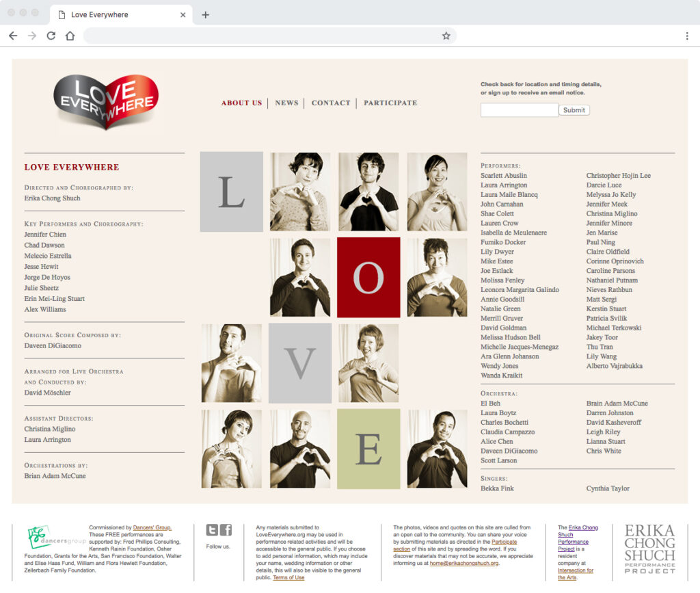
Task: Click the bald man's photo beside the E tile
Action: (300, 449)
